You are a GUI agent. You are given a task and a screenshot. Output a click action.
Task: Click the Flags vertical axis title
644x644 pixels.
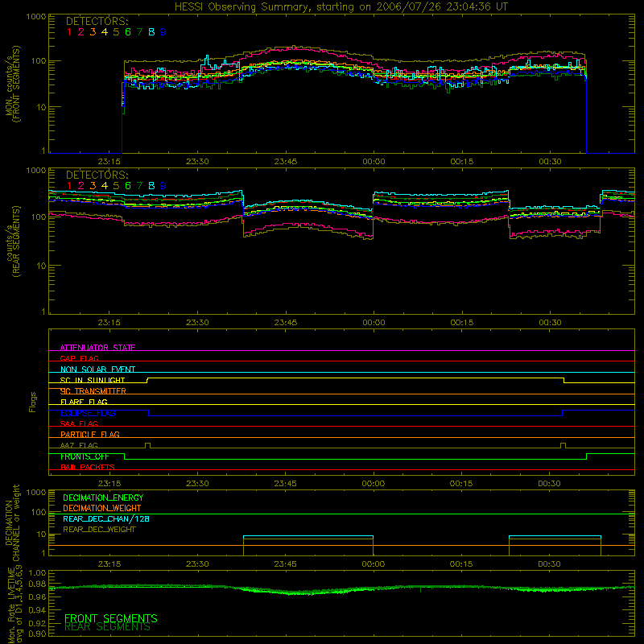33,402
